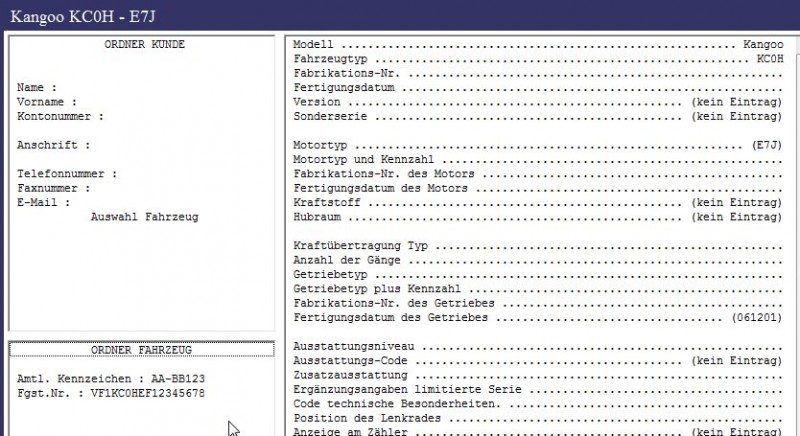Click the Modell row showing Kangoo

[538, 44]
